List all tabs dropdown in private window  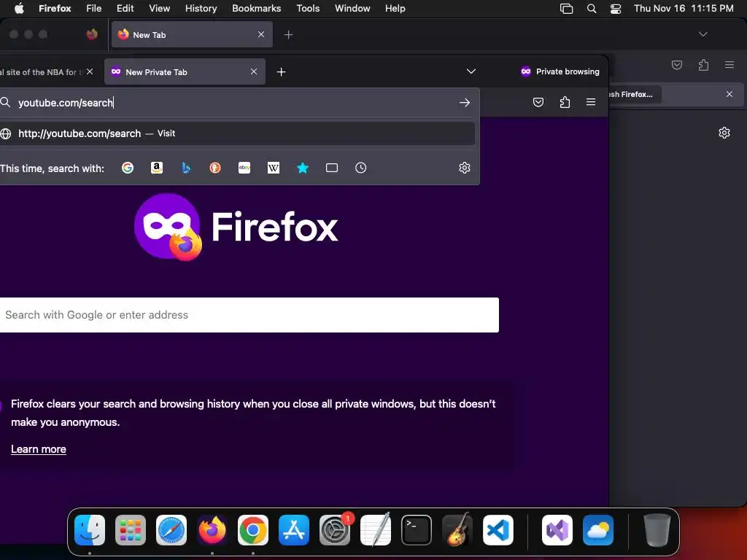pos(471,71)
